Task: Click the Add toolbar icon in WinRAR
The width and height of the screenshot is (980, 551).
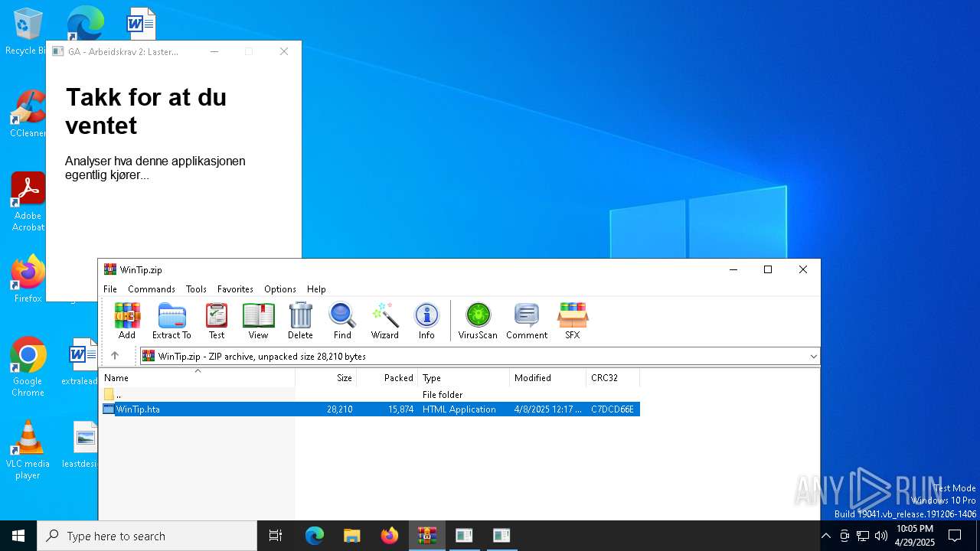Action: 127,321
